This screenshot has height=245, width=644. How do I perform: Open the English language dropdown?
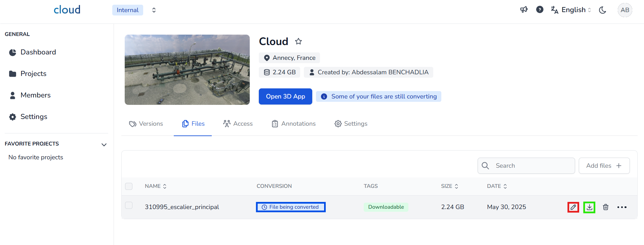tap(571, 10)
